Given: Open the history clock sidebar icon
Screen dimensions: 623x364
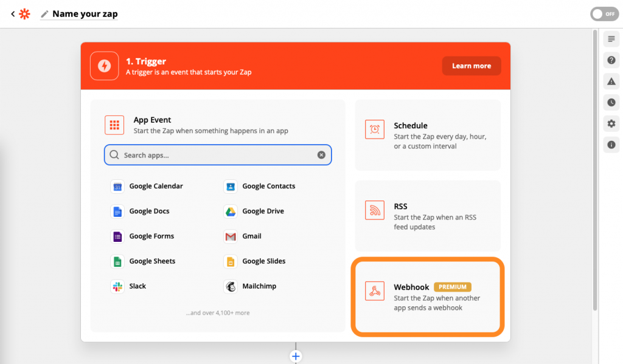Looking at the screenshot, I should point(611,103).
